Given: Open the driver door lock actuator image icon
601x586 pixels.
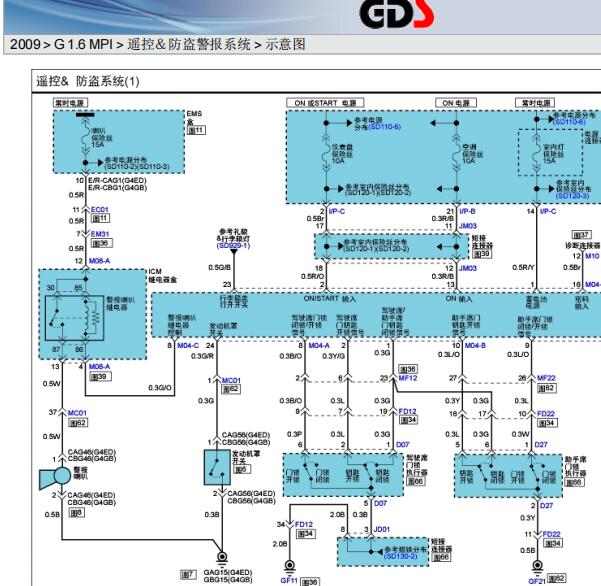Looking at the screenshot, I should pos(416,481).
